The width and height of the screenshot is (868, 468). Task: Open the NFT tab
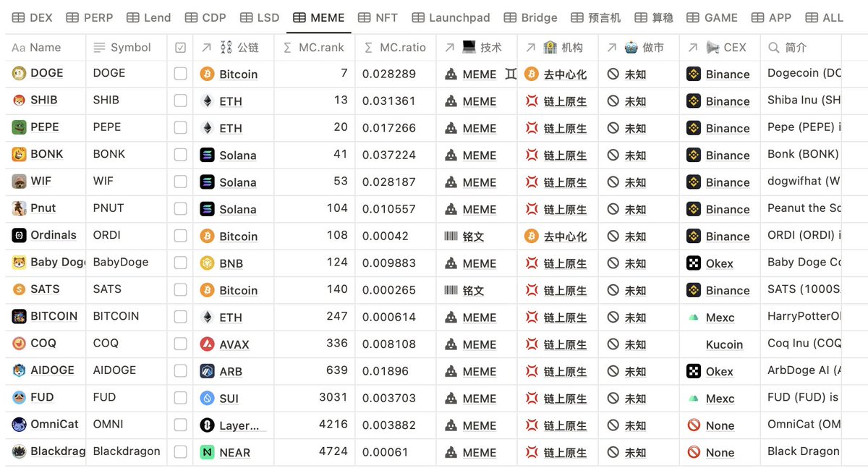(x=378, y=17)
